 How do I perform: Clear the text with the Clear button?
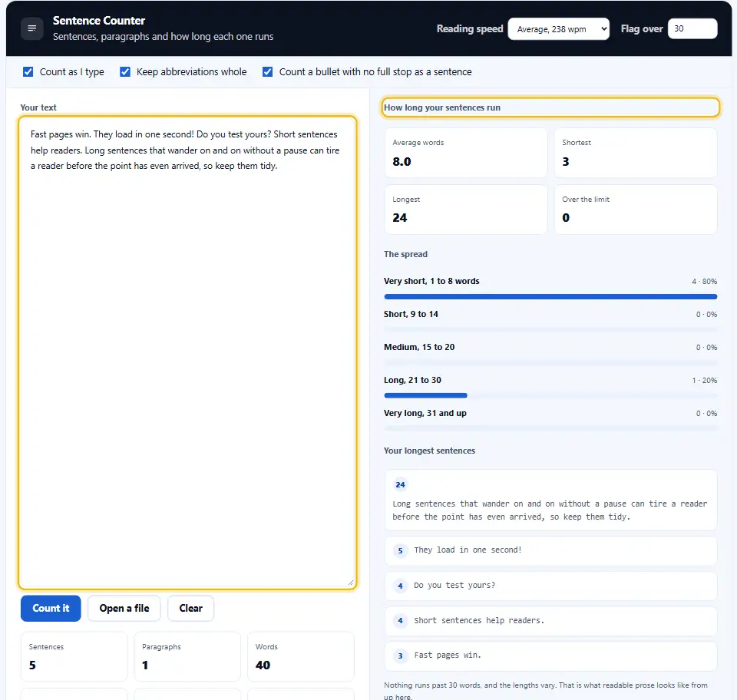[x=191, y=609]
